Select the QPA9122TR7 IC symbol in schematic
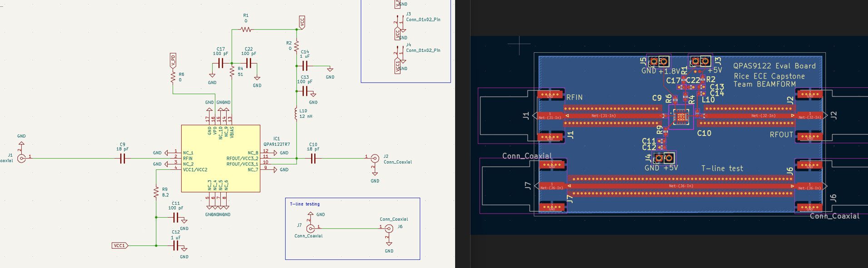 pos(220,158)
